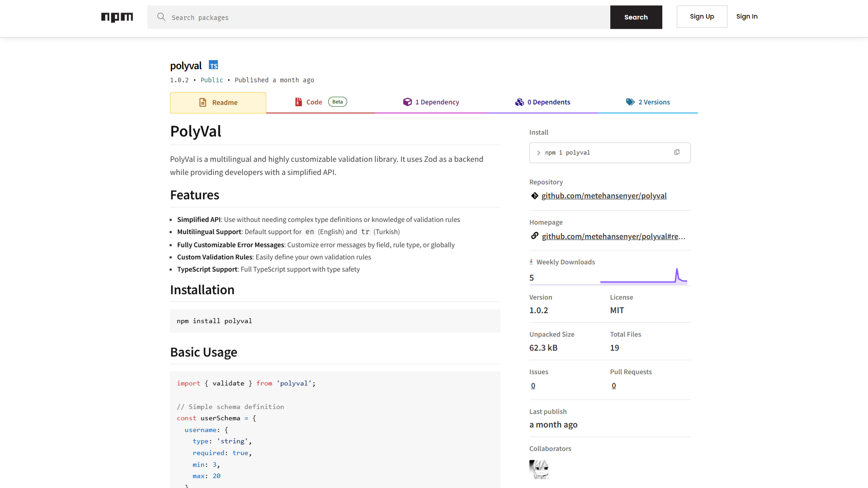Click the 'Published a month ago' text
868x488 pixels.
274,80
